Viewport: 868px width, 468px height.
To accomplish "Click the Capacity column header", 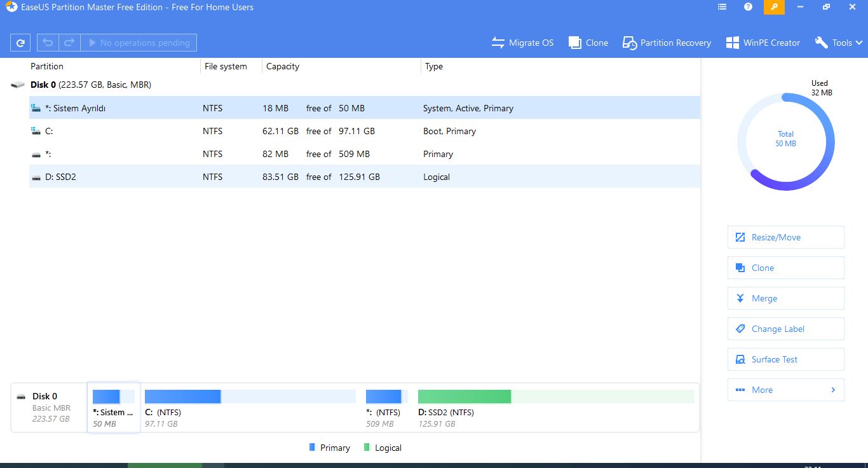I will tap(283, 66).
